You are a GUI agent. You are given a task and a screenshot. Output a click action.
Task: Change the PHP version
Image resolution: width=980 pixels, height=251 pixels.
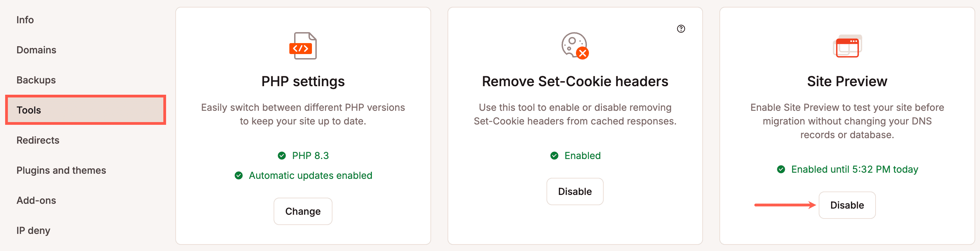point(303,211)
